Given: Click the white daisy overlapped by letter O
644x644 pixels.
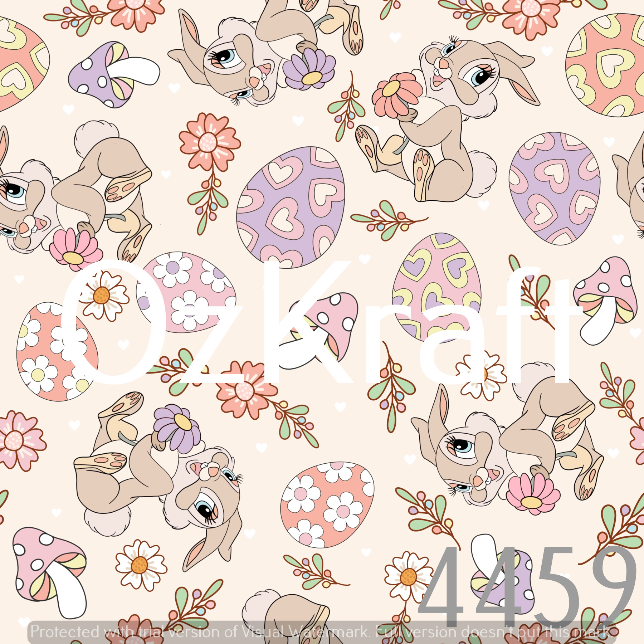Looking at the screenshot, I should click(102, 295).
